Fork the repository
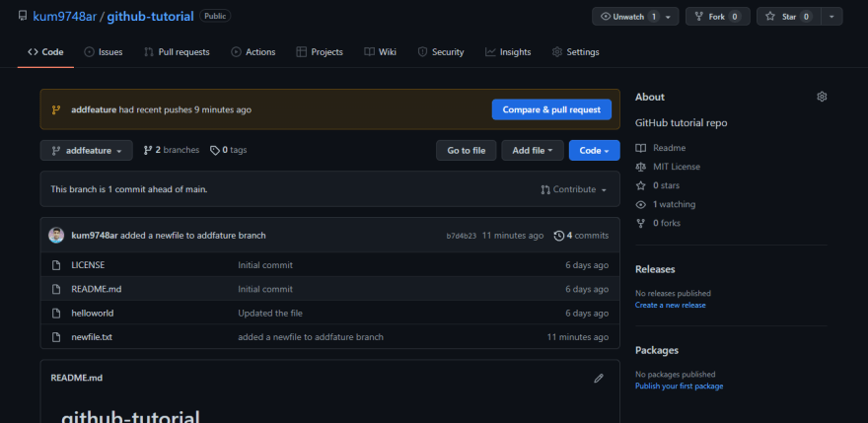 pos(717,17)
